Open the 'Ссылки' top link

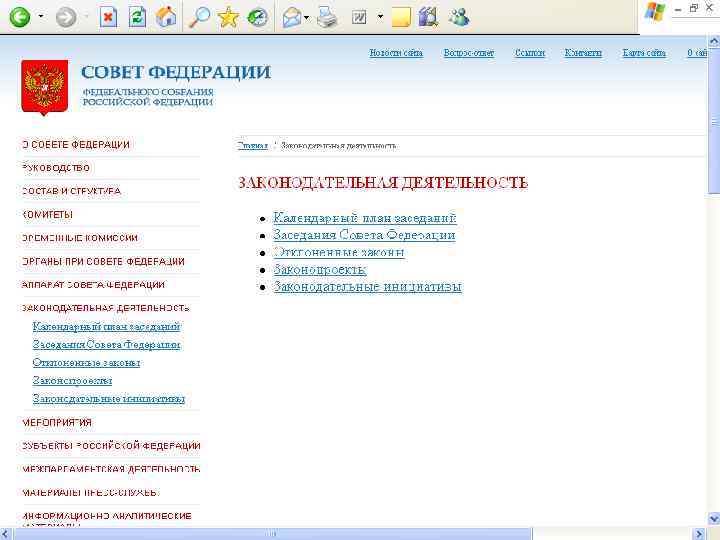(x=530, y=53)
